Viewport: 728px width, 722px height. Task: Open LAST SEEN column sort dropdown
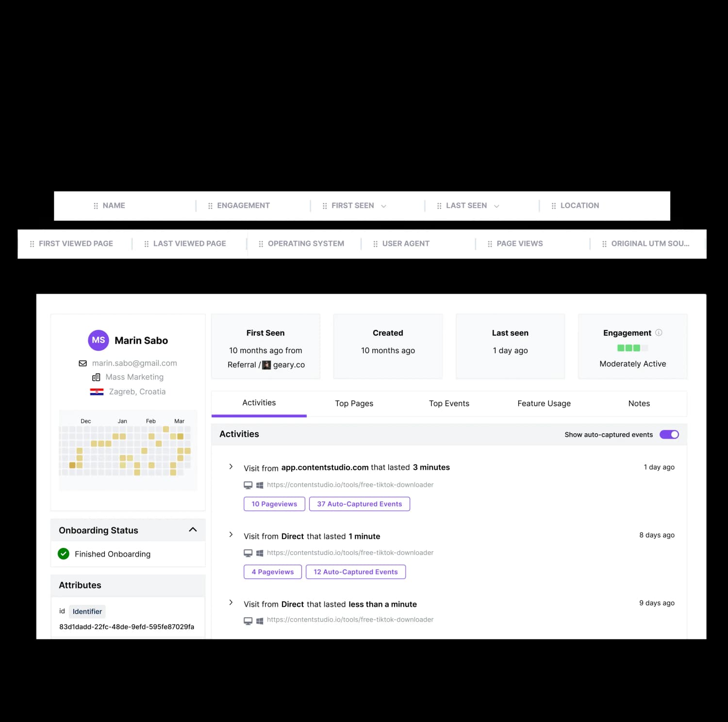[x=496, y=206]
